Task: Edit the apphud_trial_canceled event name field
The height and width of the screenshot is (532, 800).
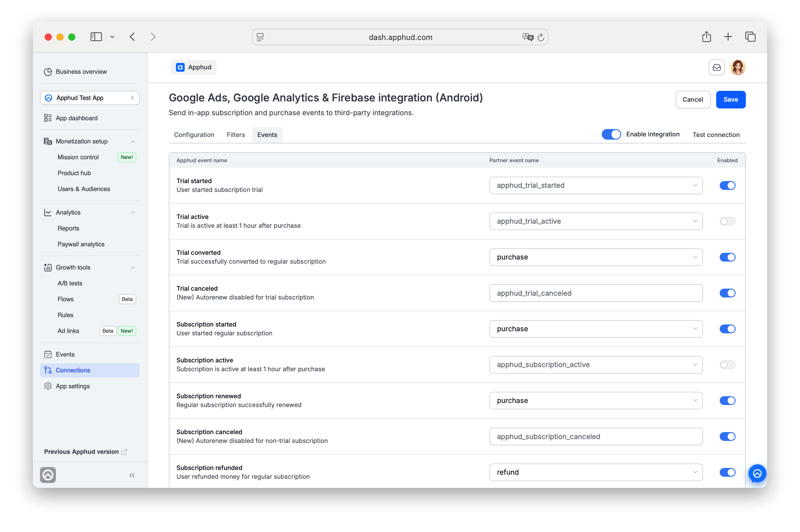Action: pyautogui.click(x=596, y=293)
